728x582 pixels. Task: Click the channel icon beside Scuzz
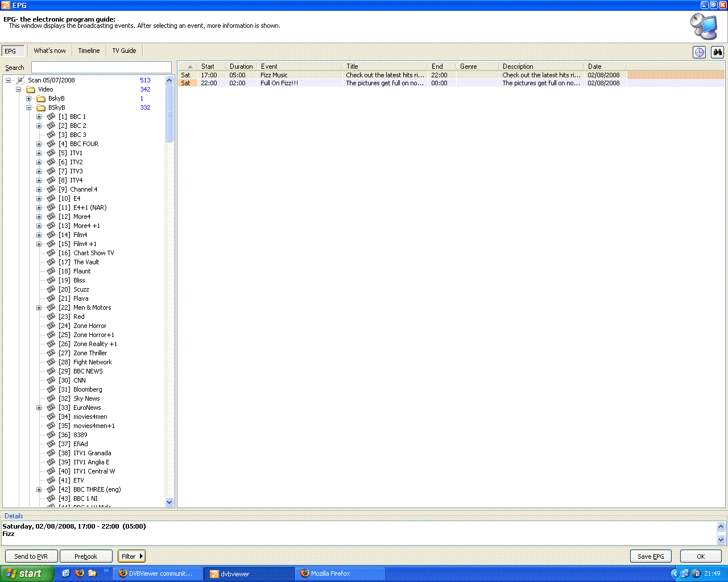51,289
